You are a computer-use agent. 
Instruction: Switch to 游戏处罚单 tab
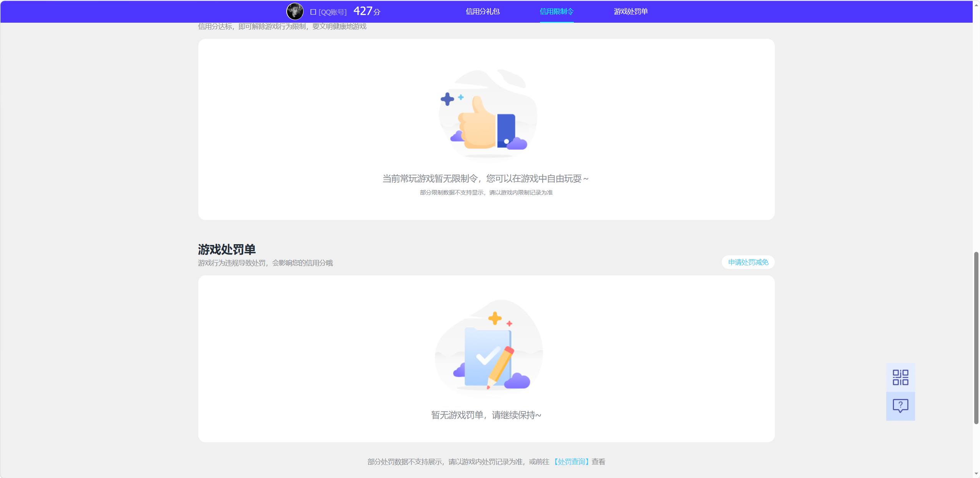631,12
